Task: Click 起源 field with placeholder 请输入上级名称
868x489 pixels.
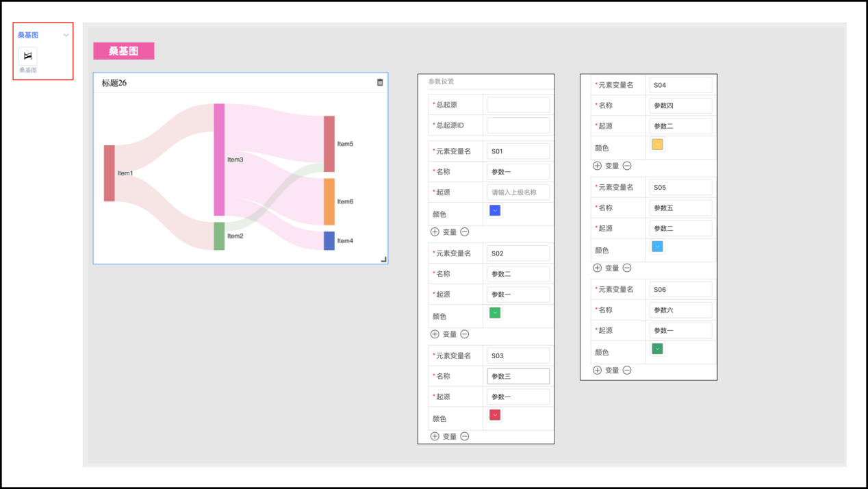Action: pos(518,192)
